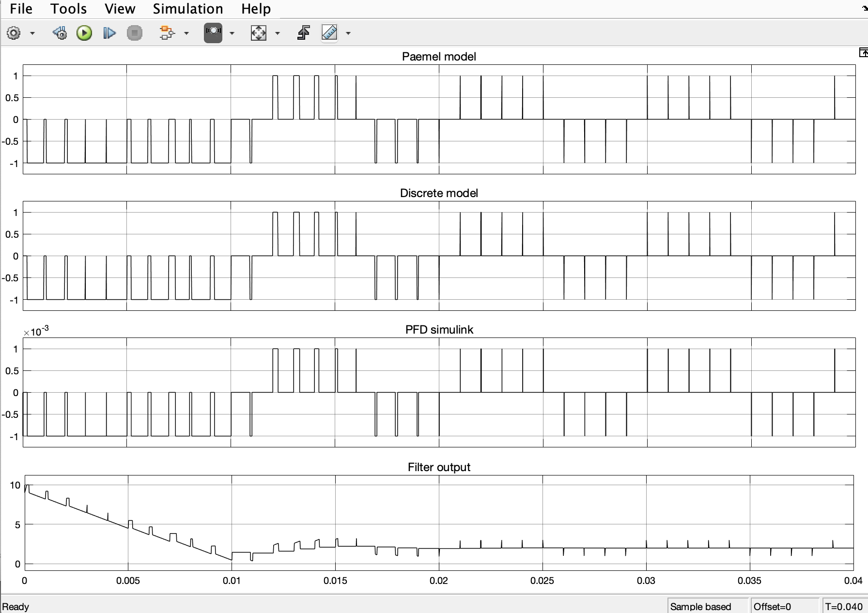868x613 pixels.
Task: Run the simulation with the green play button
Action: (x=84, y=33)
